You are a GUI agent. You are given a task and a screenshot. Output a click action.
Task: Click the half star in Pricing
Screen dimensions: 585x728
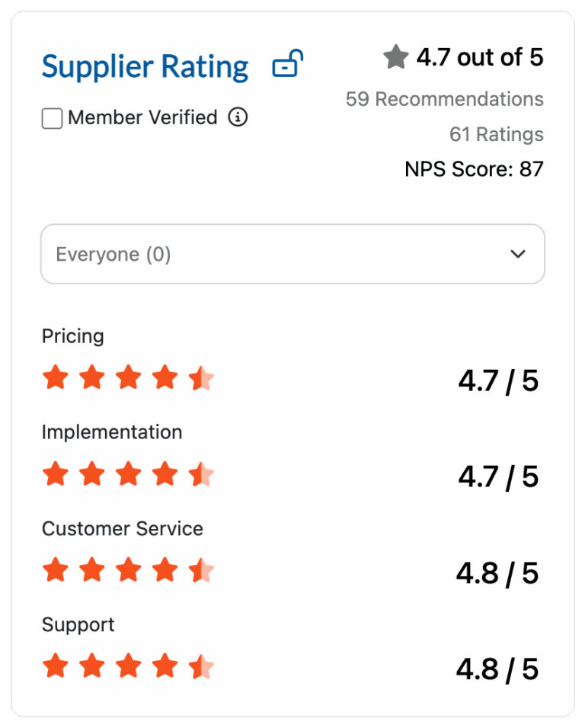(202, 377)
